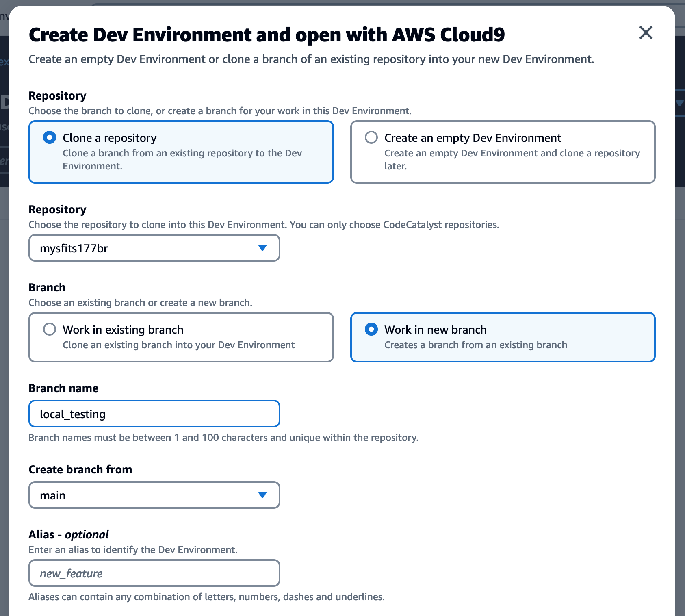Choose the "Work in existing branch" option
The height and width of the screenshot is (616, 685).
[x=49, y=330]
